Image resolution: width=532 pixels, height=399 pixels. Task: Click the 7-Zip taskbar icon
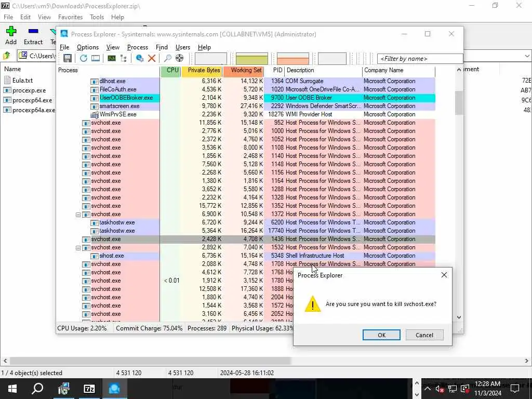click(89, 389)
